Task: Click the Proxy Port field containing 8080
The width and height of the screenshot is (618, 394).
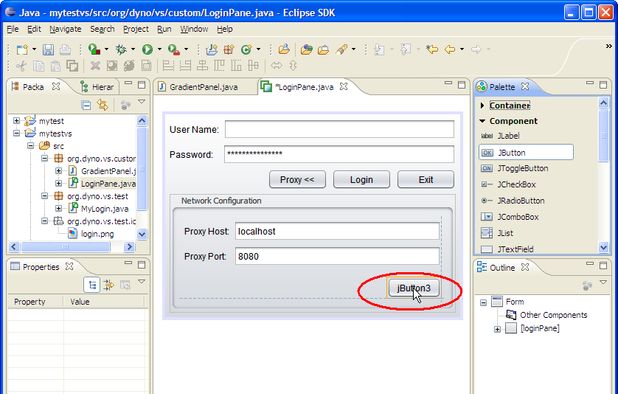Action: 337,256
